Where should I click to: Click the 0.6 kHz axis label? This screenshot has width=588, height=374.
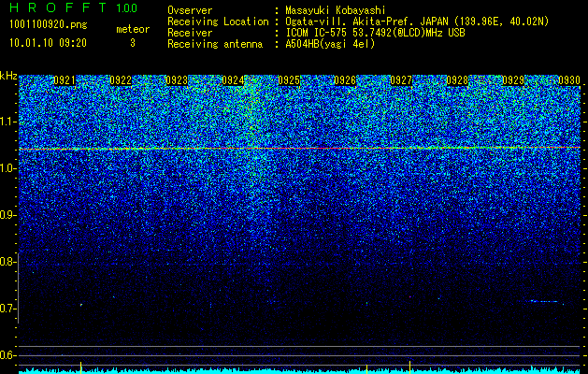point(7,355)
